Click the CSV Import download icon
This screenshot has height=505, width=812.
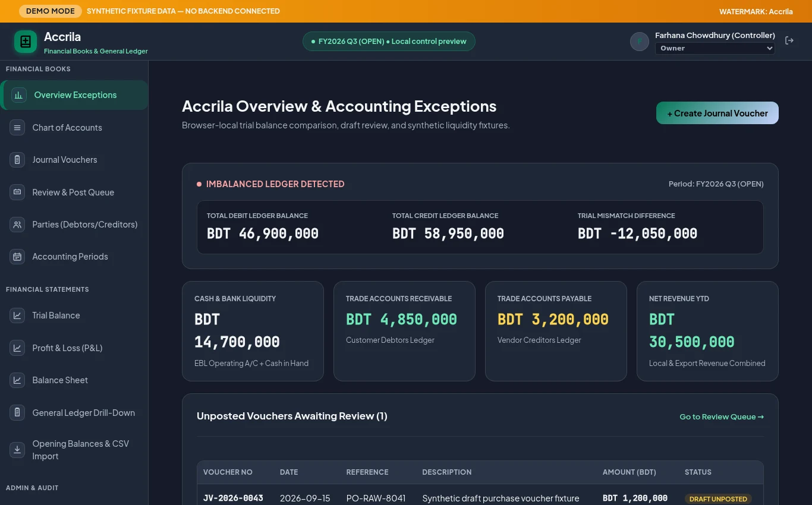click(x=17, y=450)
